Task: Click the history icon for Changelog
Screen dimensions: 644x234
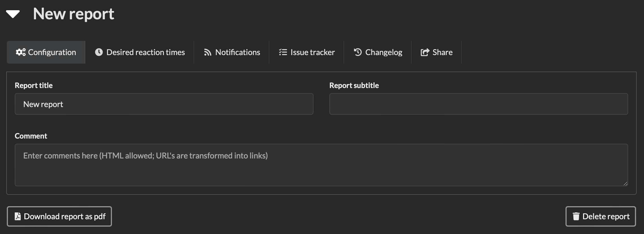Action: click(358, 52)
